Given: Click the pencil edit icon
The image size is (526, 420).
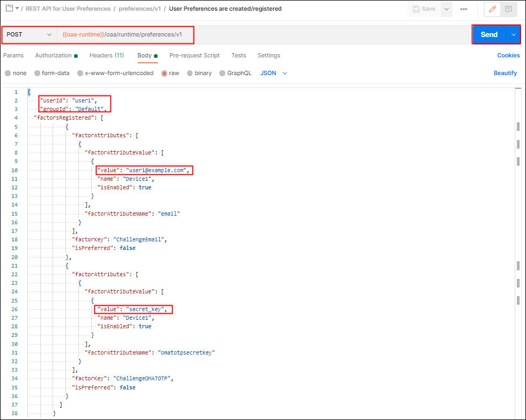Looking at the screenshot, I should coord(492,9).
